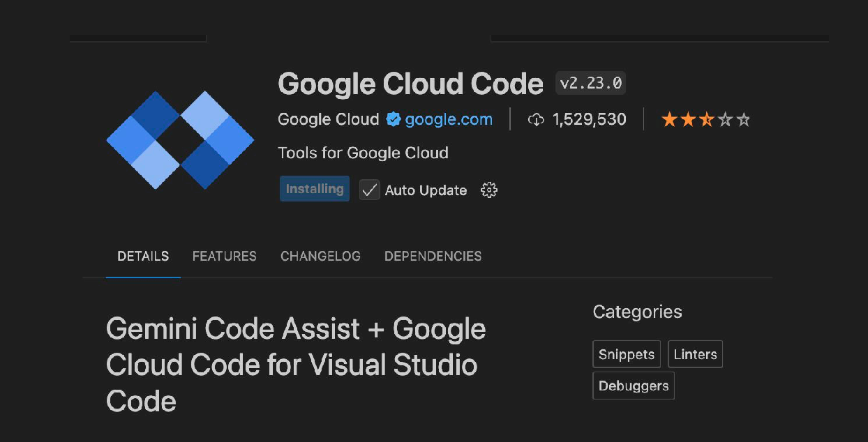
Task: Enable Auto Update for the extension
Action: (x=369, y=190)
